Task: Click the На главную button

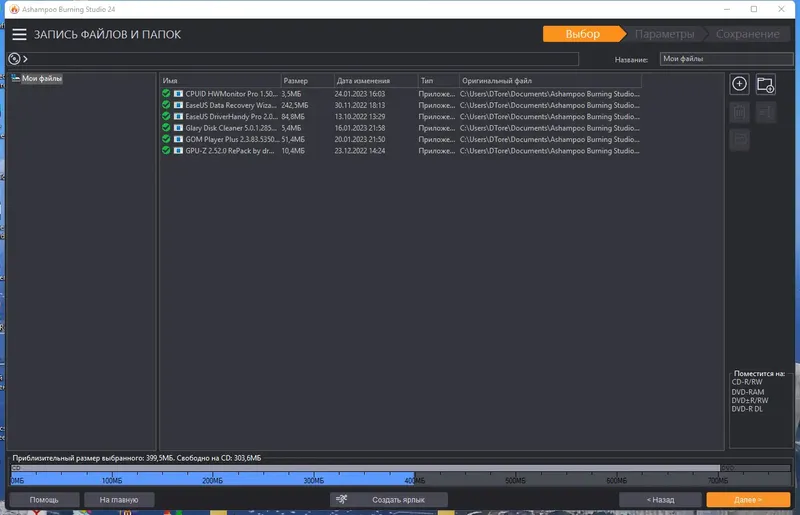Action: pos(119,500)
